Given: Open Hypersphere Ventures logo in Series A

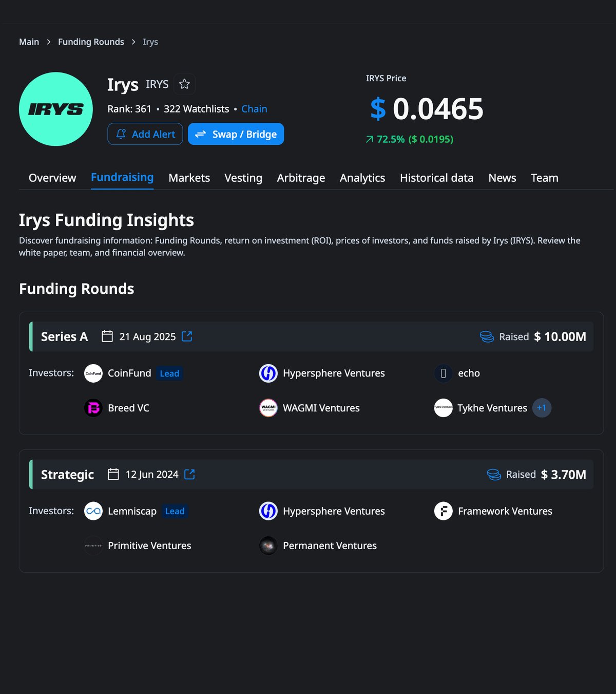Looking at the screenshot, I should pos(268,373).
